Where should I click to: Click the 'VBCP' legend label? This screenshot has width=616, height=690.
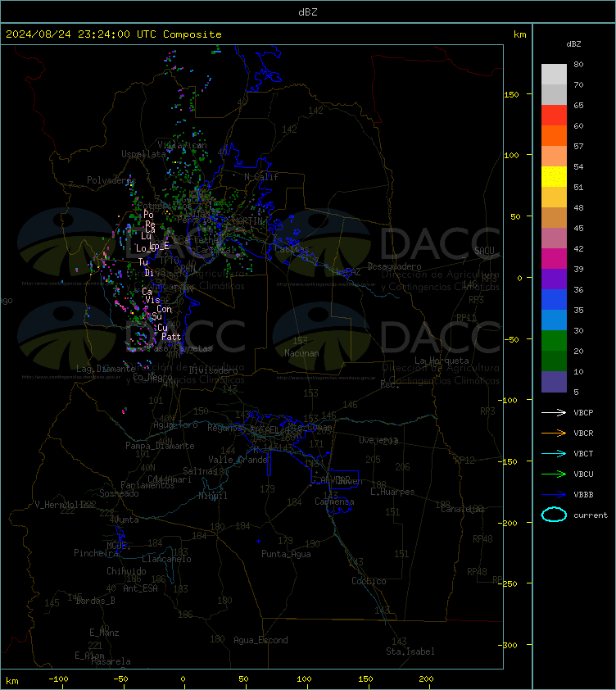[x=583, y=412]
